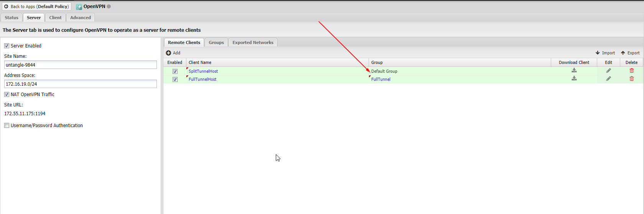Select the SplitTunnelHost client name

click(x=203, y=71)
